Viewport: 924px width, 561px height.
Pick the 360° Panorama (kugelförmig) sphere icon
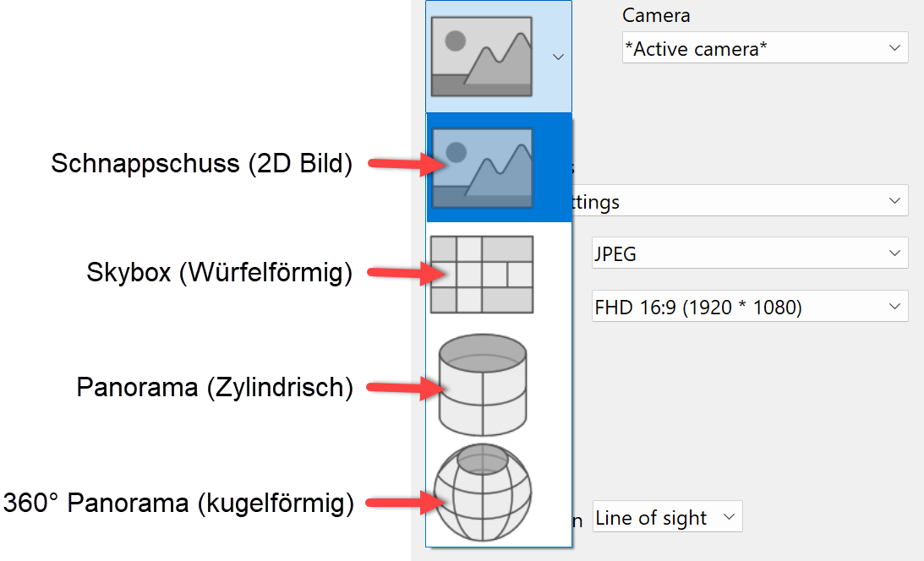point(481,493)
